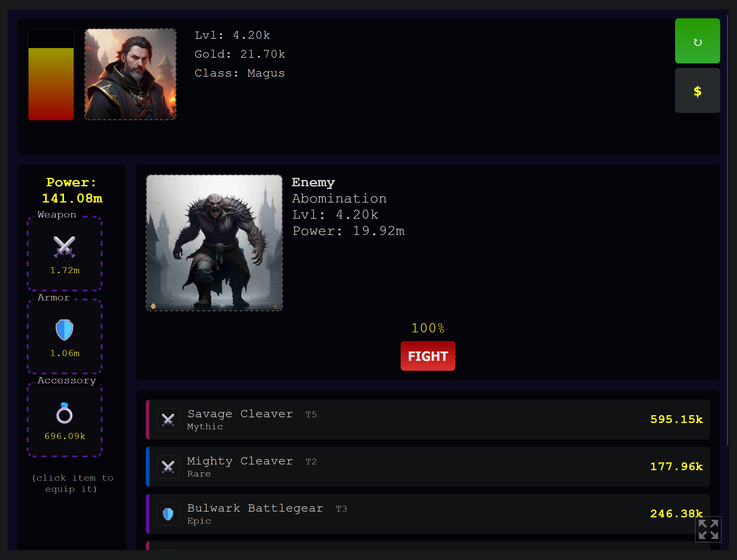Click the 595.15k Savage Cleaver power value
The height and width of the screenshot is (560, 737).
[676, 419]
